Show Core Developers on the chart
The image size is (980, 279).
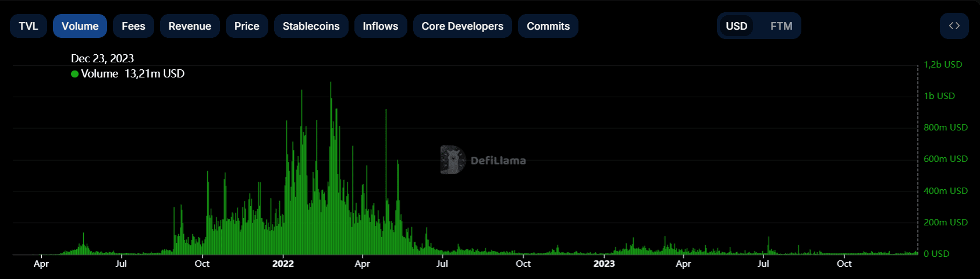coord(462,26)
